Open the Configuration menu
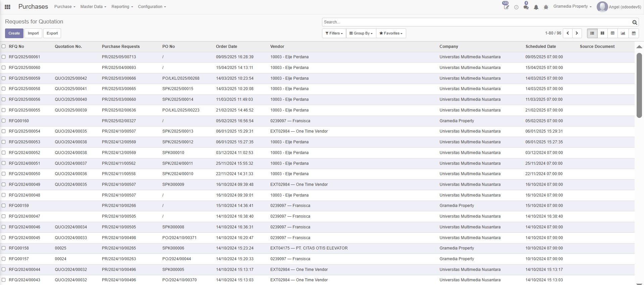The image size is (644, 285). point(152,7)
